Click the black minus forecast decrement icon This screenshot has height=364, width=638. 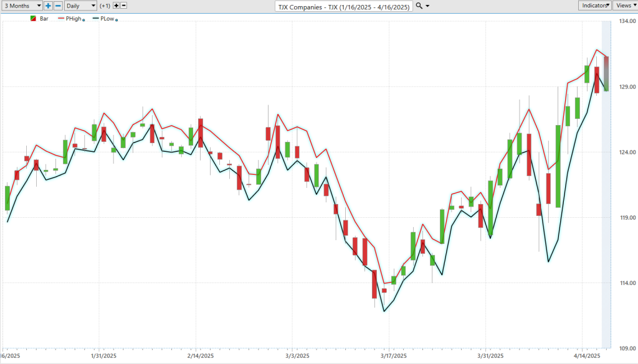[x=123, y=6]
